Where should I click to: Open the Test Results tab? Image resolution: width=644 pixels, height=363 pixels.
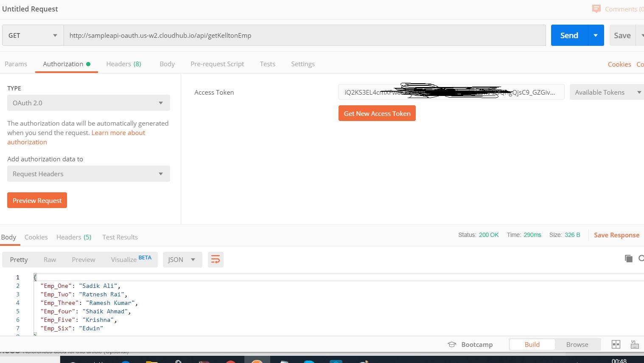tap(120, 237)
